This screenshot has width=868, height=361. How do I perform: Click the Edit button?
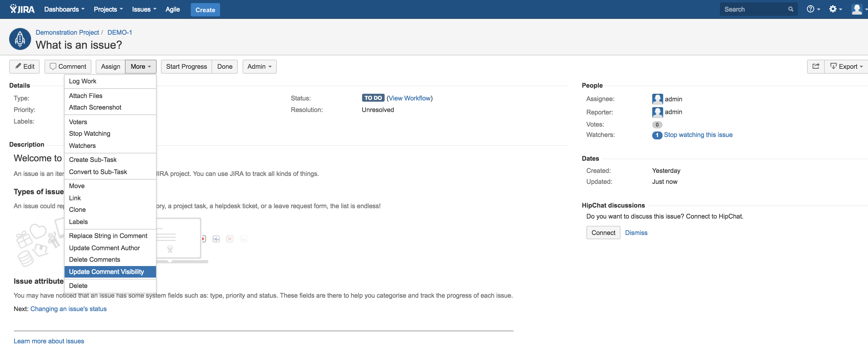coord(24,66)
